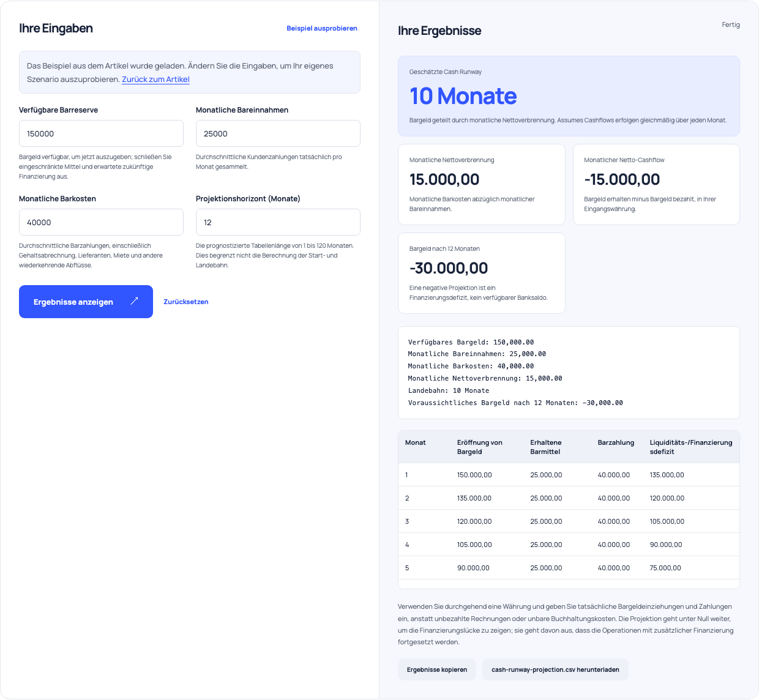Viewport: 759px width, 700px height.
Task: Click the Ergebnisse kopieren button
Action: [437, 669]
